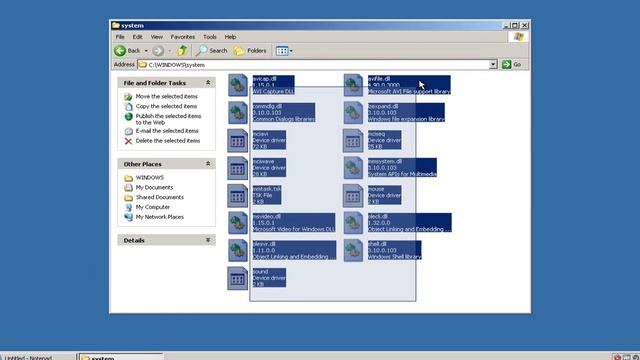Viewport: 640px width, 360px height.
Task: Click the olesvr.dll file icon
Action: click(238, 251)
